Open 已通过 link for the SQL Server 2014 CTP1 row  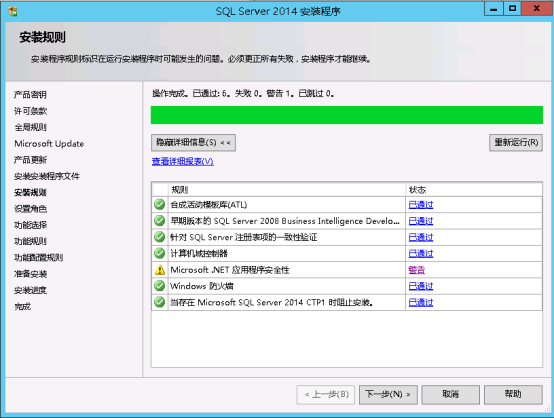pos(421,302)
